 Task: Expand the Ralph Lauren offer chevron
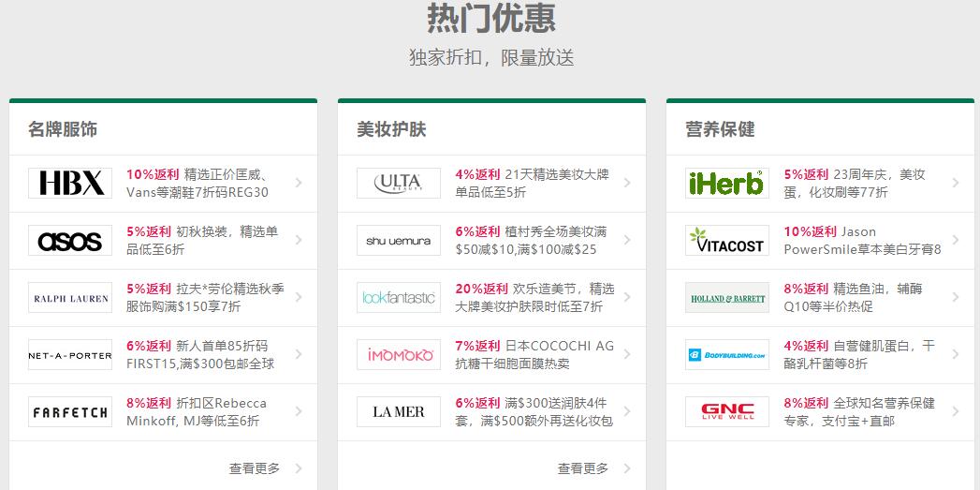[x=299, y=297]
